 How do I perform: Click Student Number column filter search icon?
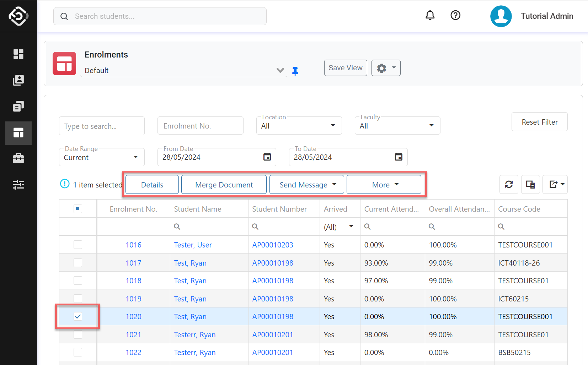(x=255, y=227)
